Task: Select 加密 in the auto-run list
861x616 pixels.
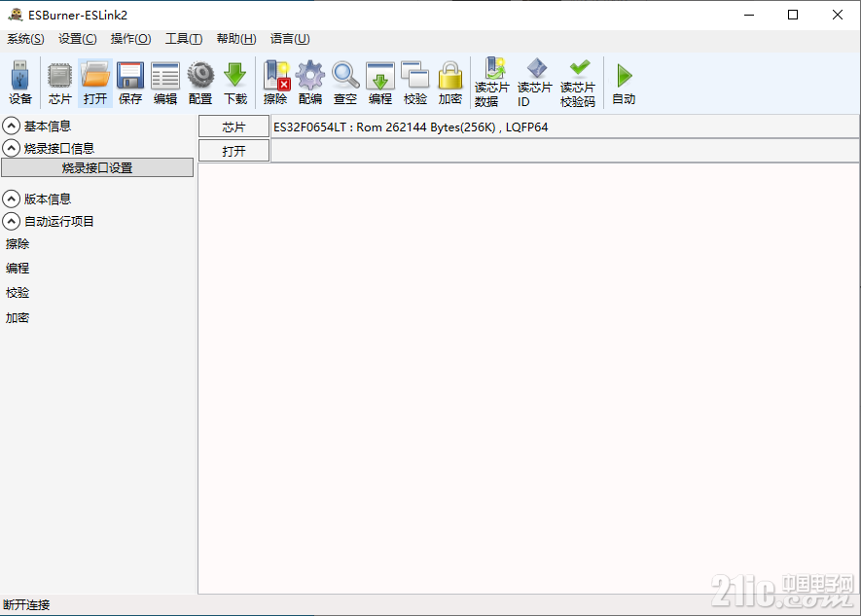Action: click(x=18, y=318)
